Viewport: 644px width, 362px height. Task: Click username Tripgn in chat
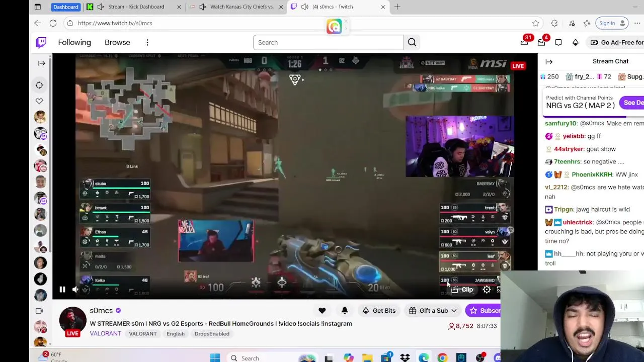pyautogui.click(x=563, y=209)
